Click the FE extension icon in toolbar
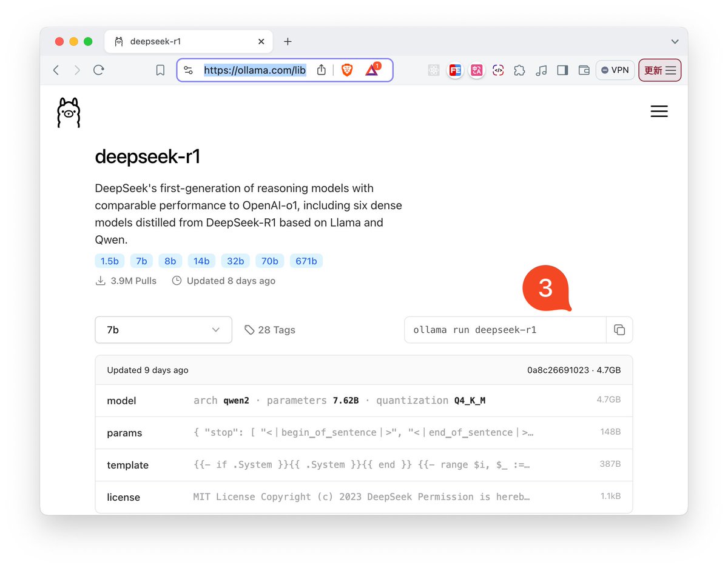728x568 pixels. [455, 70]
